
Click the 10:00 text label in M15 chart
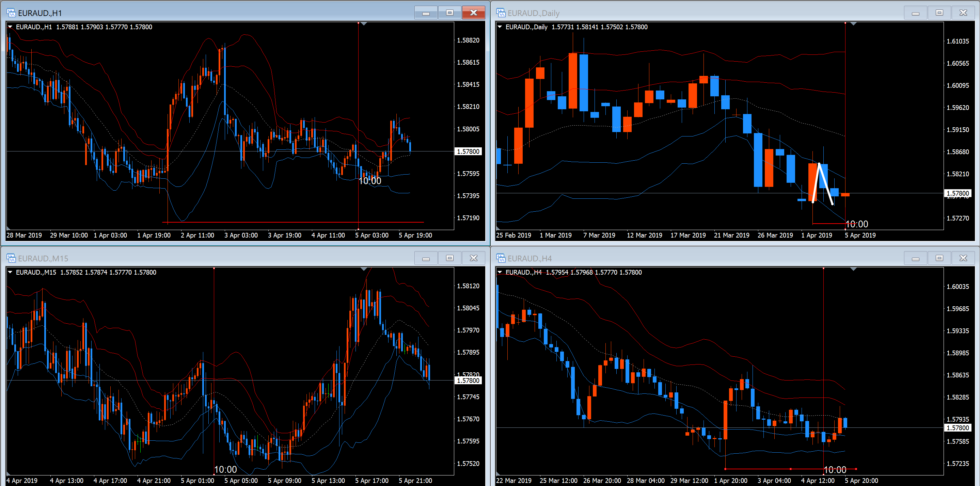(x=226, y=469)
